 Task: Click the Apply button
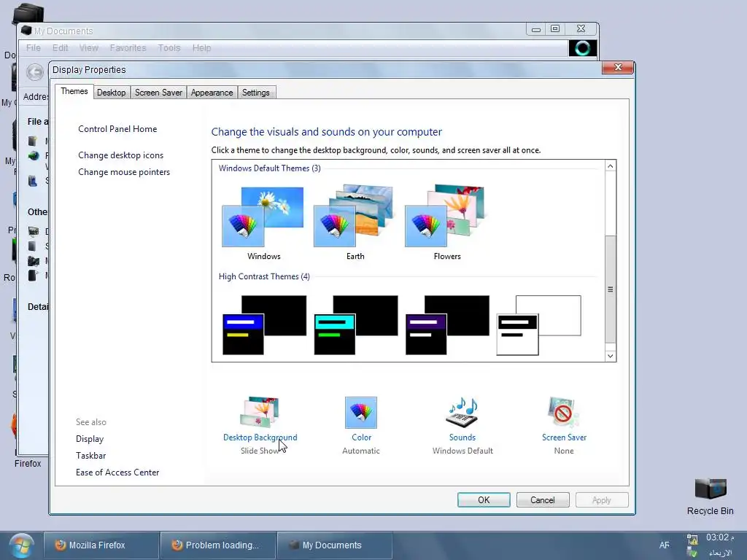coord(602,500)
